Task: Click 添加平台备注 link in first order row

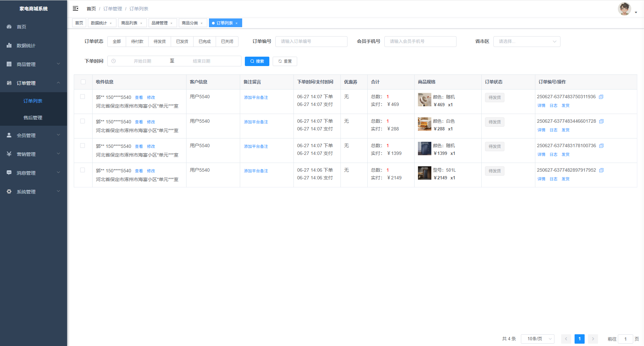Action: 256,98
